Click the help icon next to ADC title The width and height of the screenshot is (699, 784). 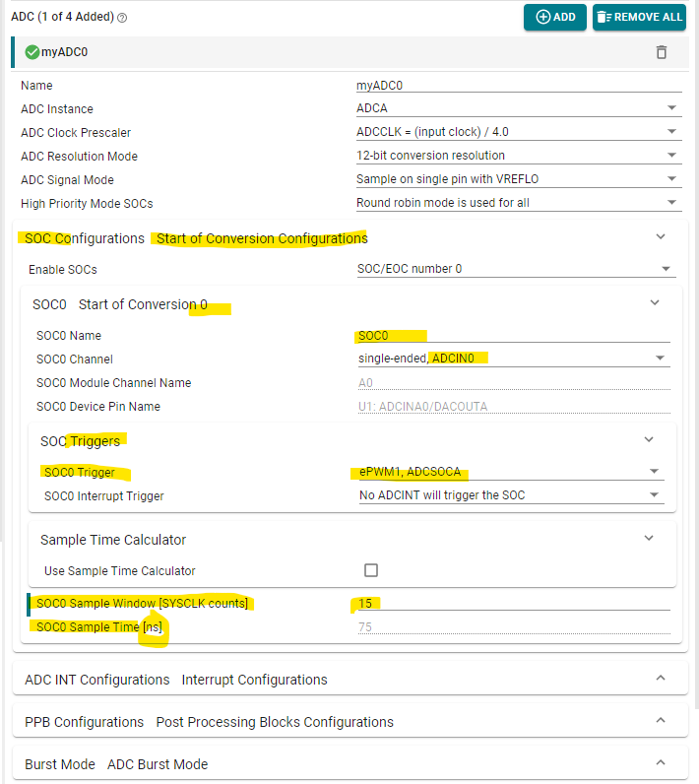122,18
